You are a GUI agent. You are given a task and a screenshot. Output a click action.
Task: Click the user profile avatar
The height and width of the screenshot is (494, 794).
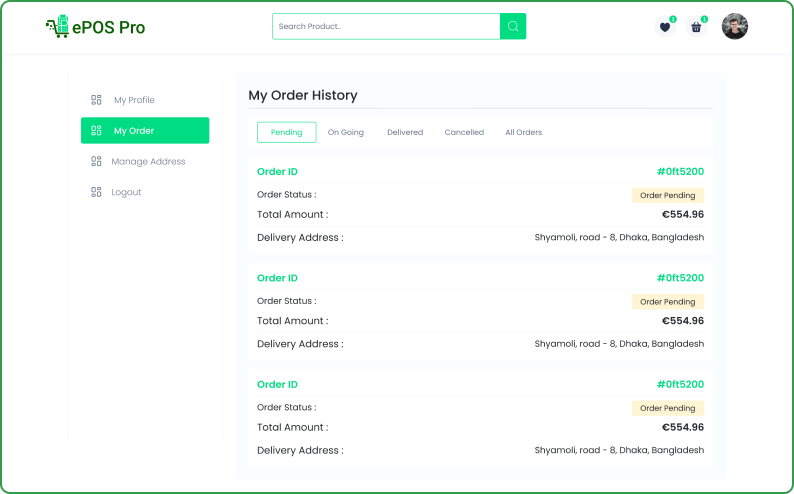[735, 27]
